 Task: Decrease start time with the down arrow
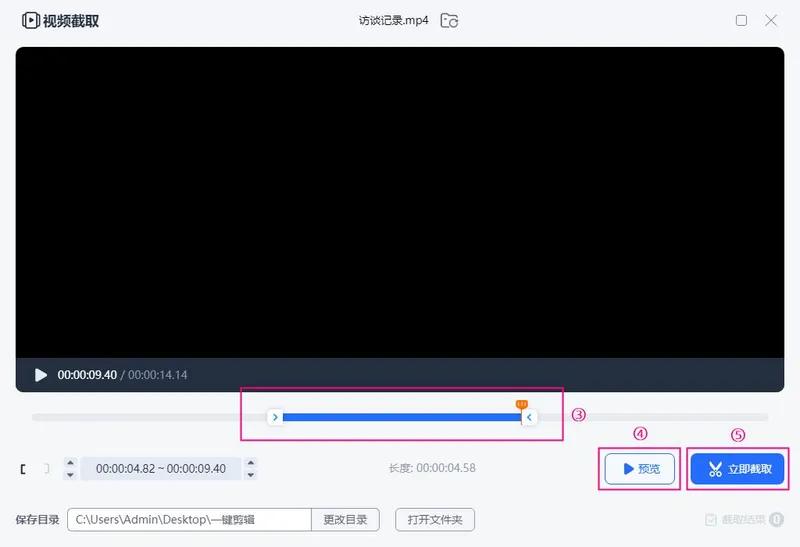70,474
